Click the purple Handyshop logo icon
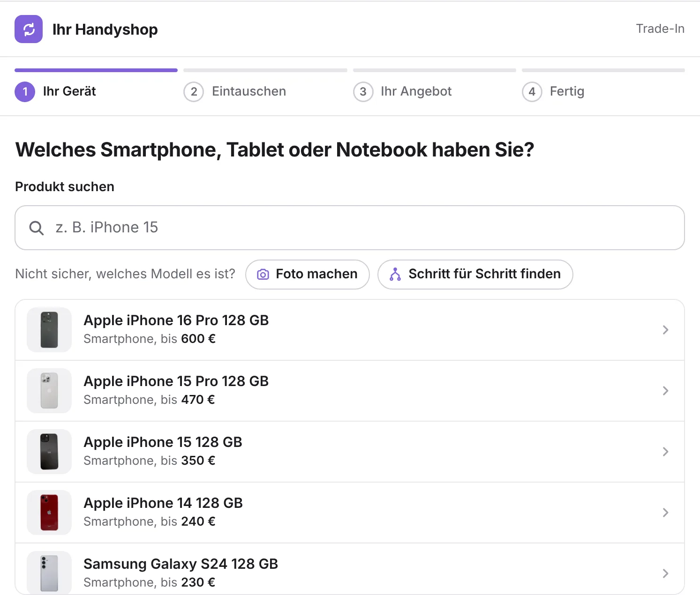Image resolution: width=700 pixels, height=595 pixels. point(29,29)
